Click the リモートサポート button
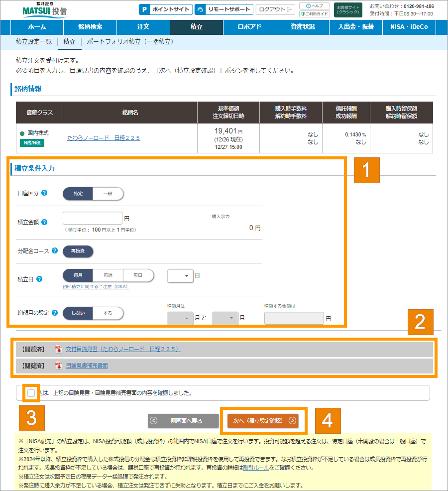Image resolution: width=448 pixels, height=491 pixels. pyautogui.click(x=224, y=9)
